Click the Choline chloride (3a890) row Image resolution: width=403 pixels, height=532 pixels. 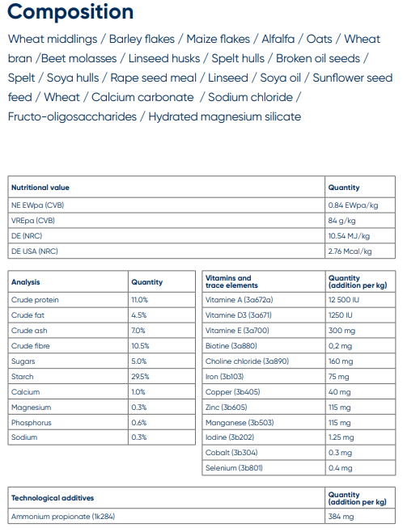[x=299, y=361]
